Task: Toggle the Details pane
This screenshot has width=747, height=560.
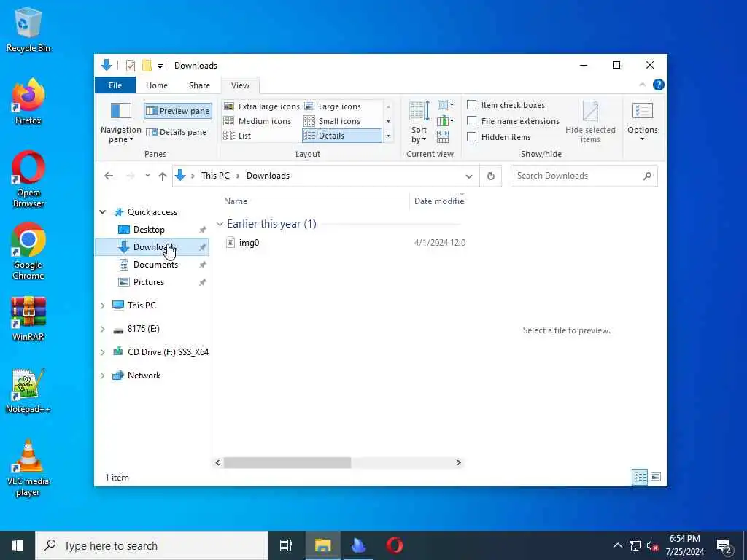Action: [x=177, y=132]
